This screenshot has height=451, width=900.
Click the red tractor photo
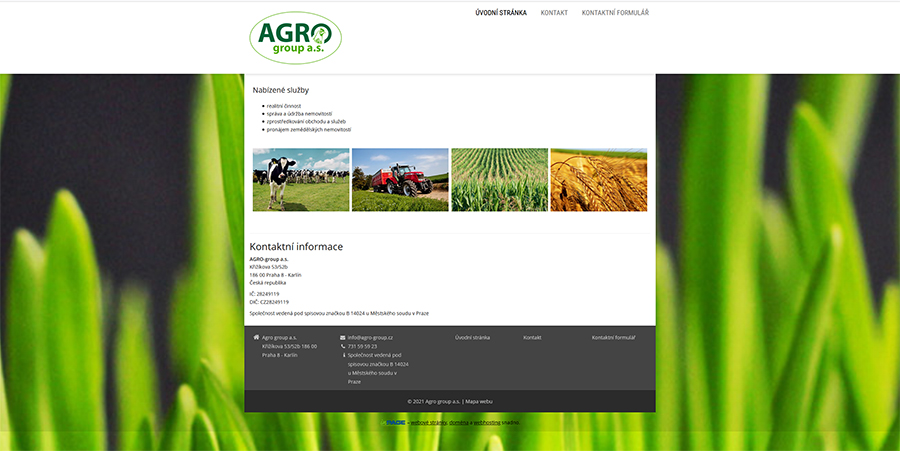[x=400, y=180]
